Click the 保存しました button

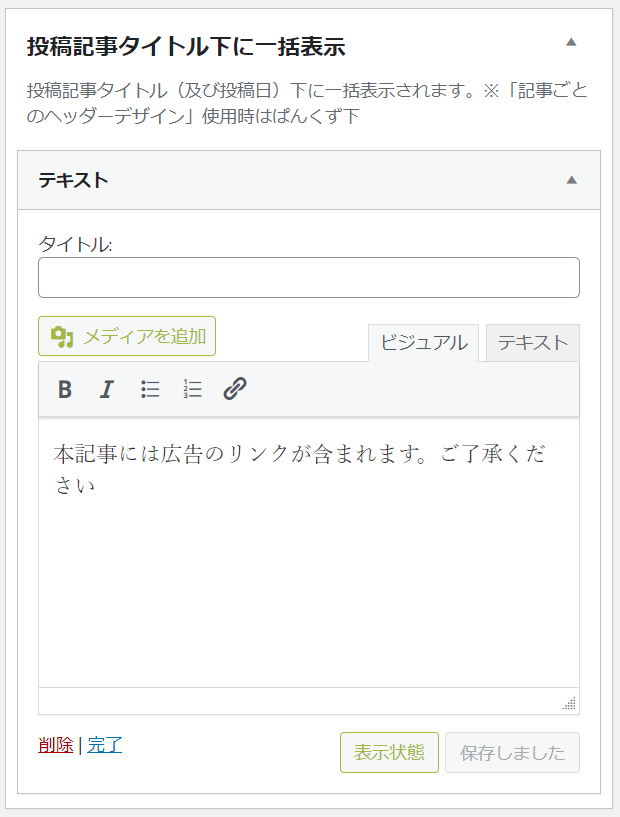(512, 752)
